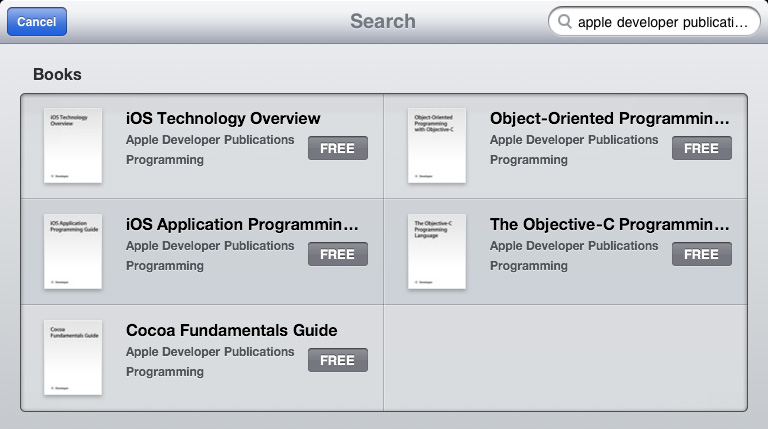This screenshot has width=768, height=429.
Task: Tap FREE for Cocoa Fundamentals Guide
Action: click(x=338, y=360)
